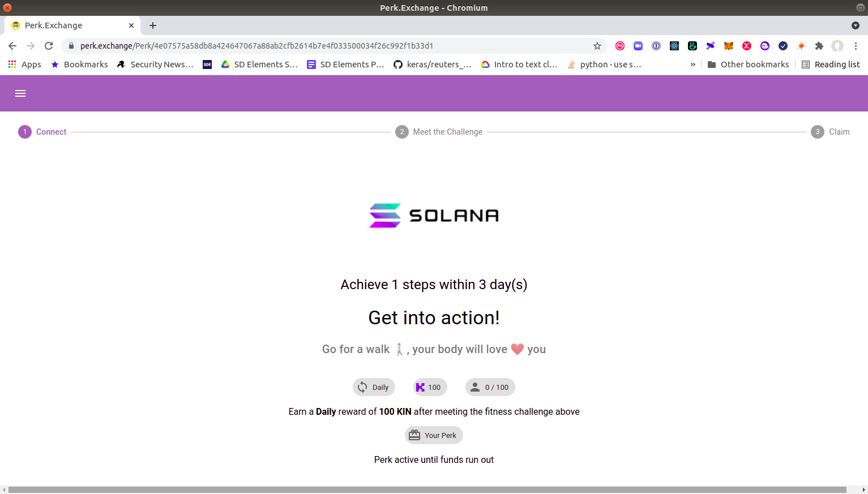Screen dimensions: 868x494
Task: Click 'Perk active until funds run out' text
Action: pyautogui.click(x=434, y=459)
